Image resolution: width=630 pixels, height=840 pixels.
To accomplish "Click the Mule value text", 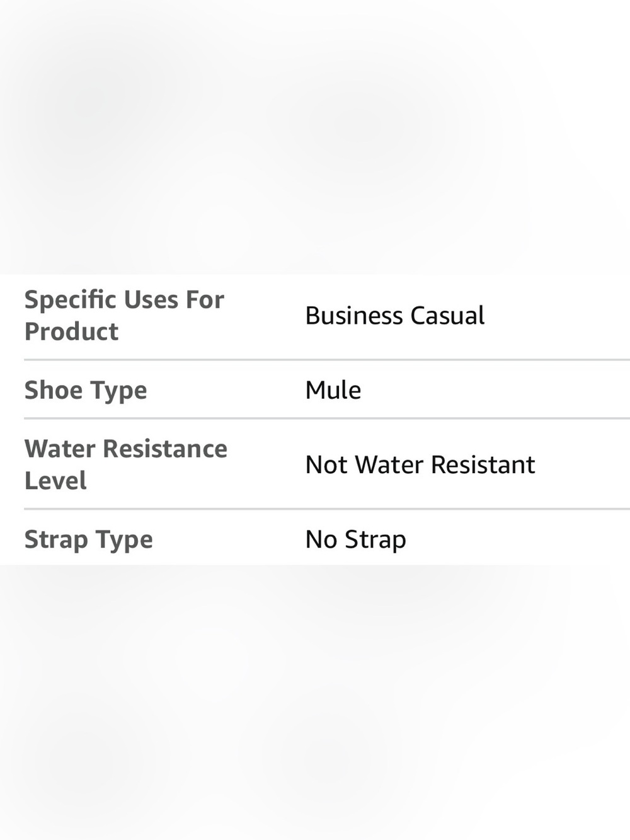I will click(333, 390).
